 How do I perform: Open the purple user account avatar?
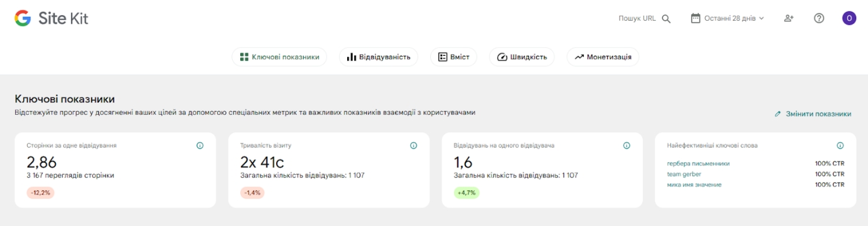[x=849, y=18]
